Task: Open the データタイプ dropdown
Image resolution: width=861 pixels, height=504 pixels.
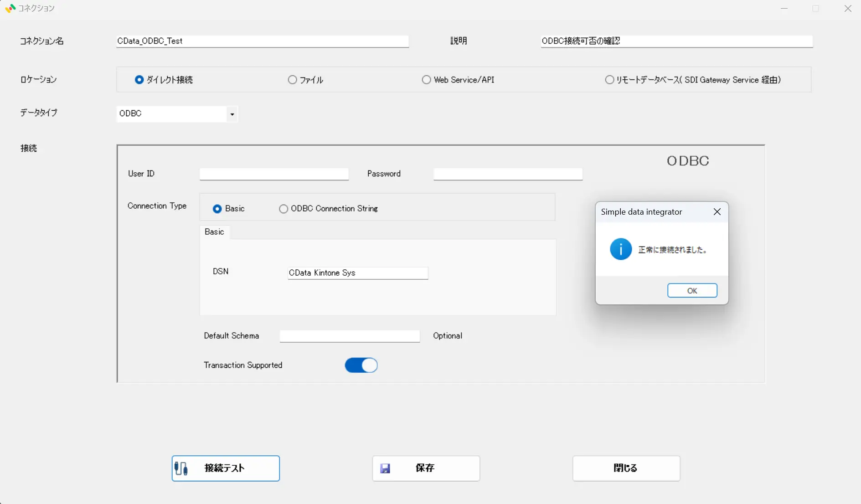Action: pyautogui.click(x=232, y=114)
